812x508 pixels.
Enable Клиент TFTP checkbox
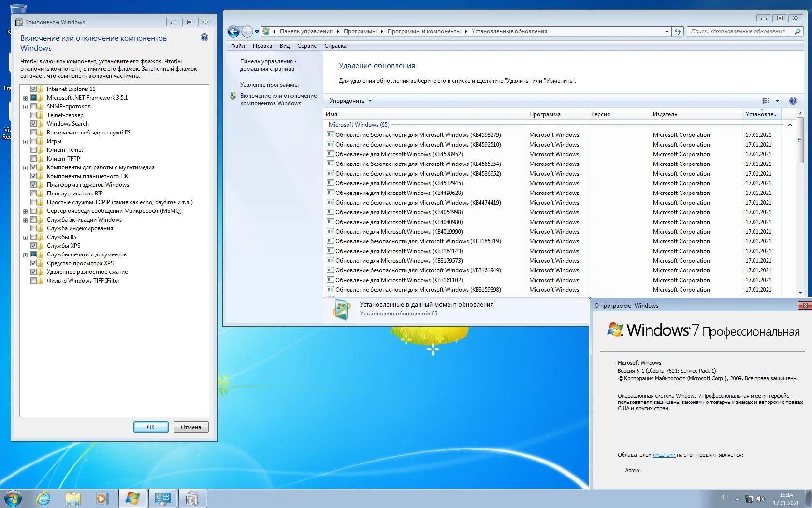[33, 159]
